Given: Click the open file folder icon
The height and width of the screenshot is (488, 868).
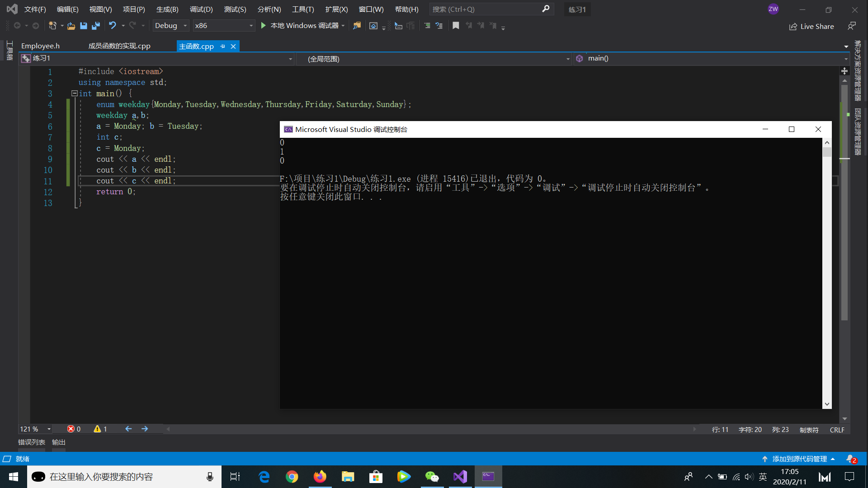Looking at the screenshot, I should 71,26.
